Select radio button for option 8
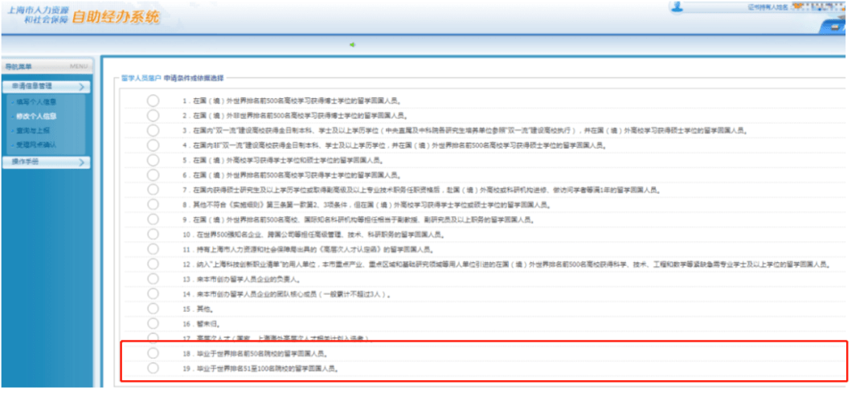Screen dimensions: 868x393 154,204
